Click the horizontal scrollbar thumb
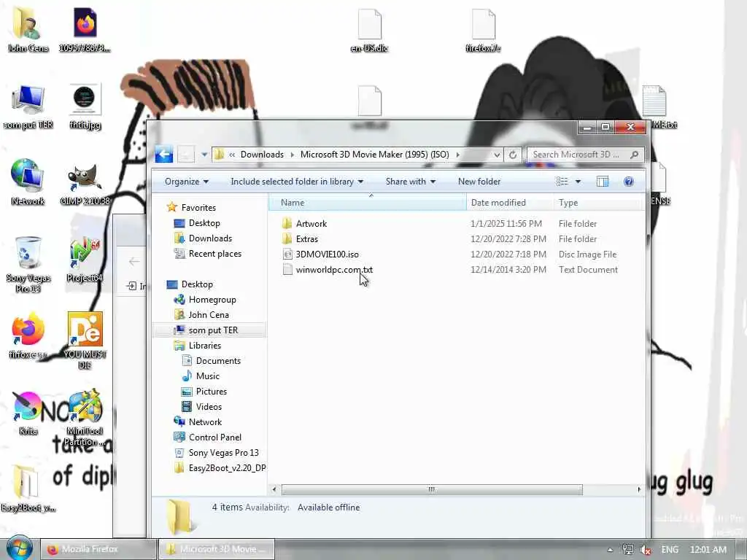The width and height of the screenshot is (747, 560). pos(432,489)
